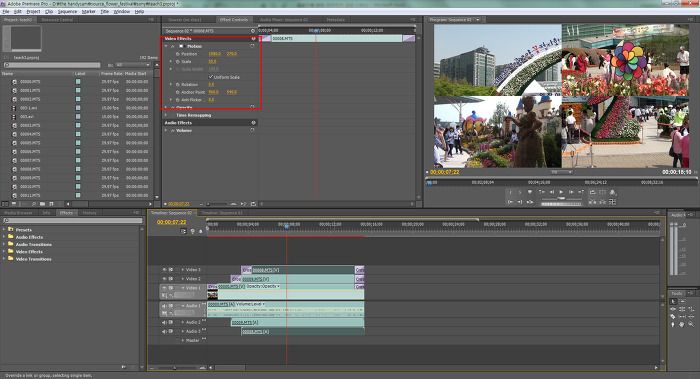Open the Marker menu
Image resolution: width=700 pixels, height=379 pixels.
pos(88,12)
